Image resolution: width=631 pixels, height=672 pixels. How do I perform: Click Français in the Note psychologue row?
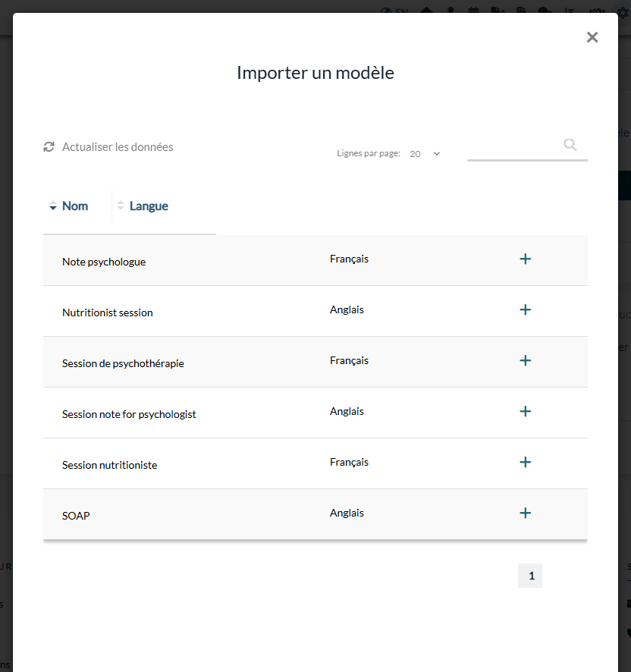[x=349, y=259]
